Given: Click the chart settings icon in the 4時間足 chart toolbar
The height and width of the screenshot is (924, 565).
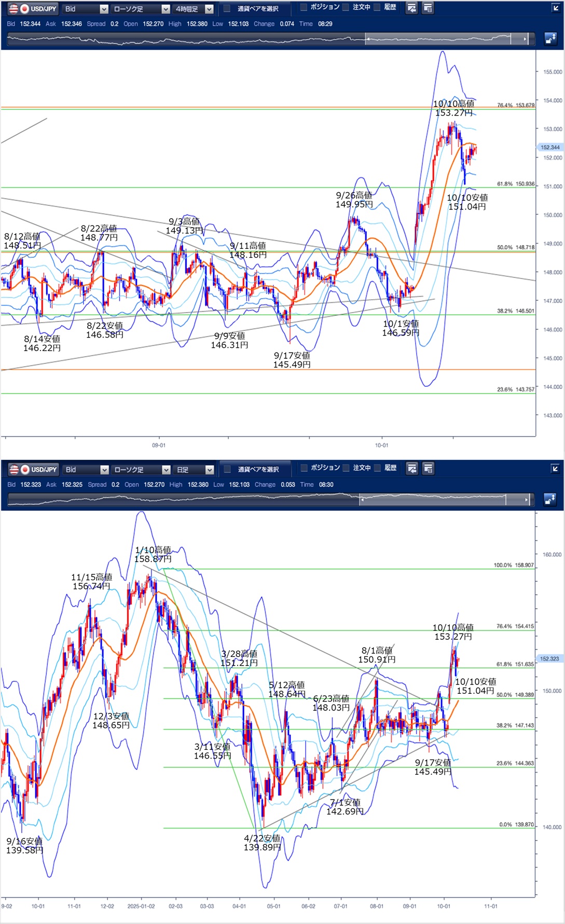Looking at the screenshot, I should point(411,8).
